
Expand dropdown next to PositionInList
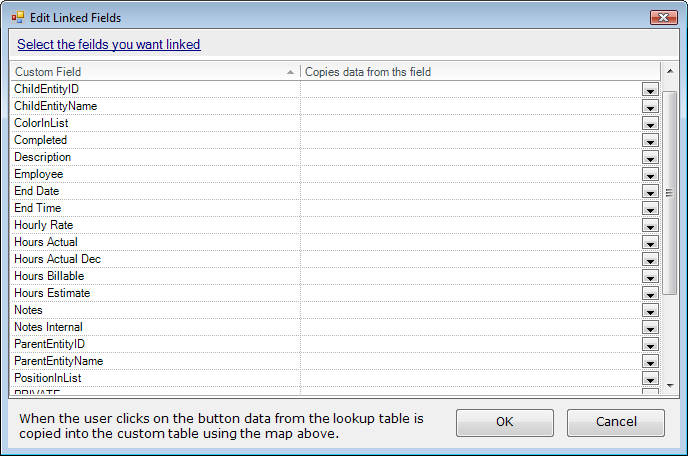click(650, 378)
